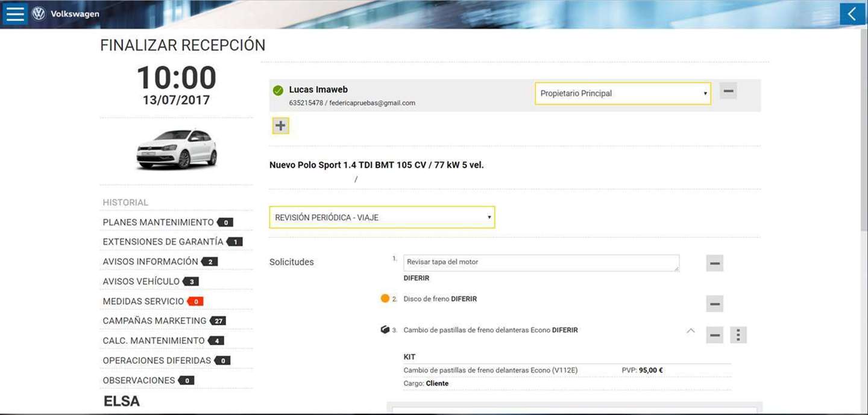Open the hamburger main menu

coord(14,14)
